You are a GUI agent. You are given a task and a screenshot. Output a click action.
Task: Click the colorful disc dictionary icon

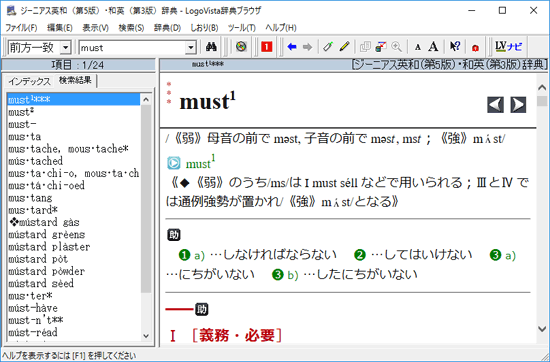coord(241,47)
